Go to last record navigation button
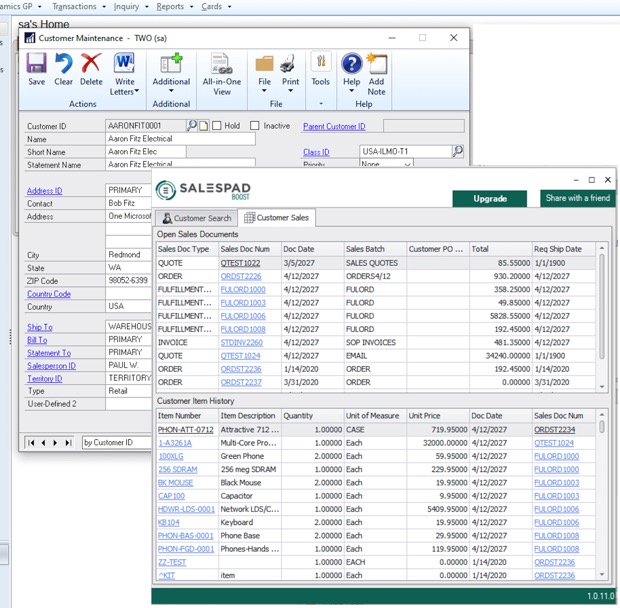Viewport: 620px width, 608px height. [68, 443]
